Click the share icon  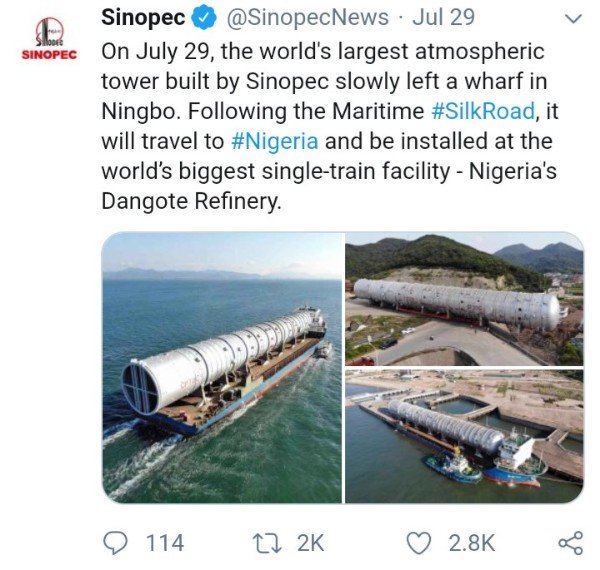coord(571,543)
